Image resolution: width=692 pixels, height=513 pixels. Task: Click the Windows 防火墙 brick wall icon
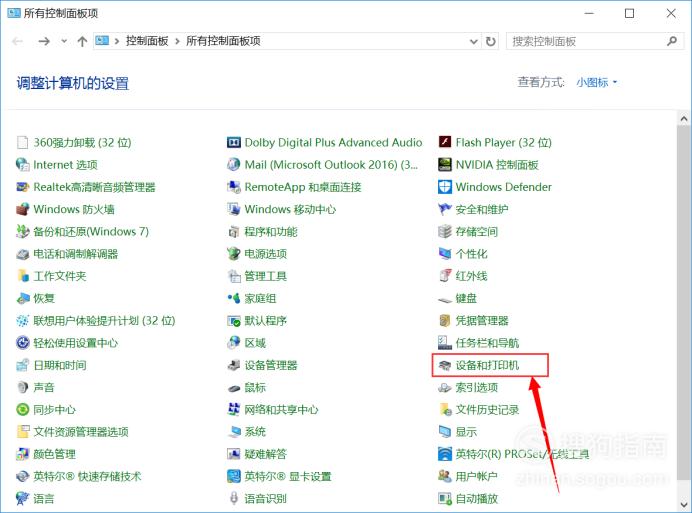pyautogui.click(x=23, y=209)
